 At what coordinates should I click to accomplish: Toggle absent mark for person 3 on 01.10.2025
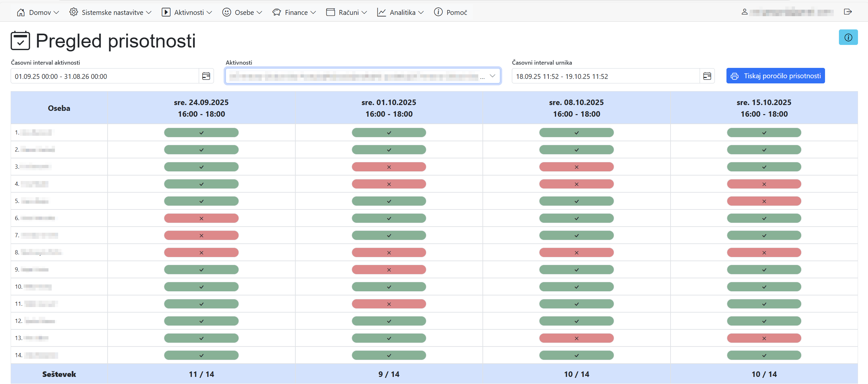[388, 167]
